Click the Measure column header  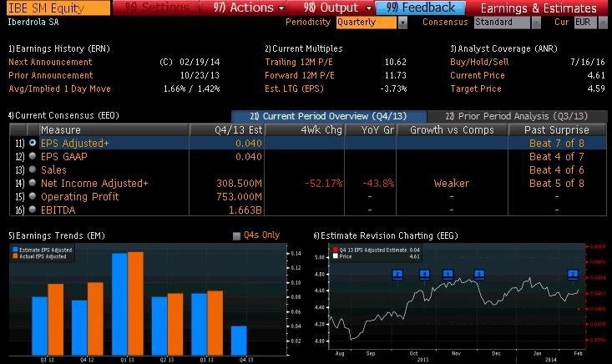114,130
